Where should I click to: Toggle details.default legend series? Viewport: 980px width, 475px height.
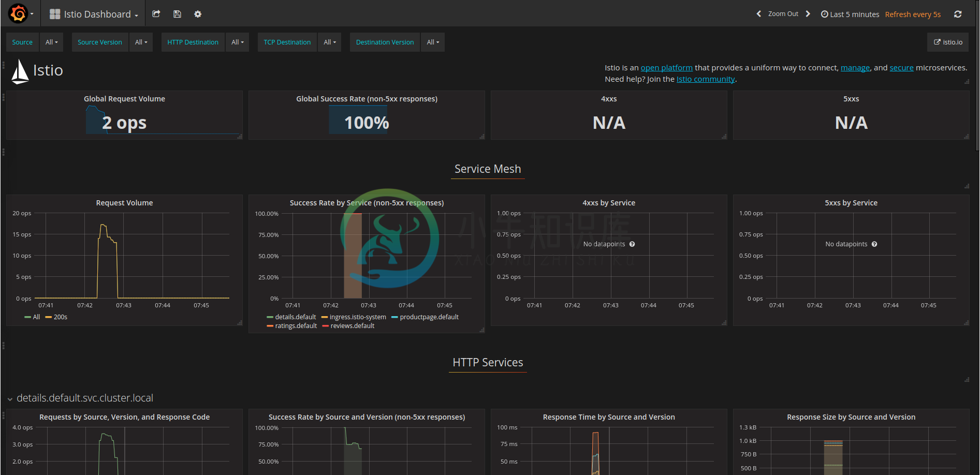coord(291,317)
